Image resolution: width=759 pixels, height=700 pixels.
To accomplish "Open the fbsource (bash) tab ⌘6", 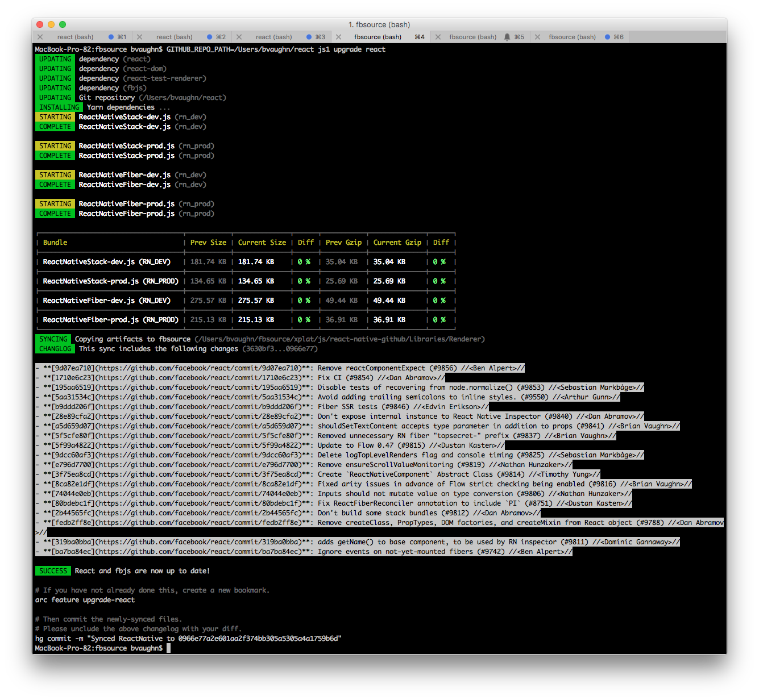I will 580,37.
